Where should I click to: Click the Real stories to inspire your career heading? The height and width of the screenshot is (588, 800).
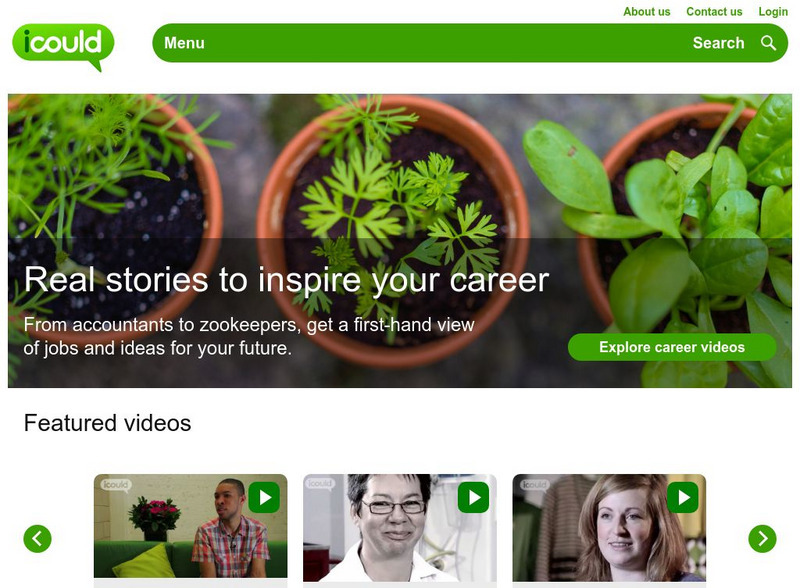286,280
